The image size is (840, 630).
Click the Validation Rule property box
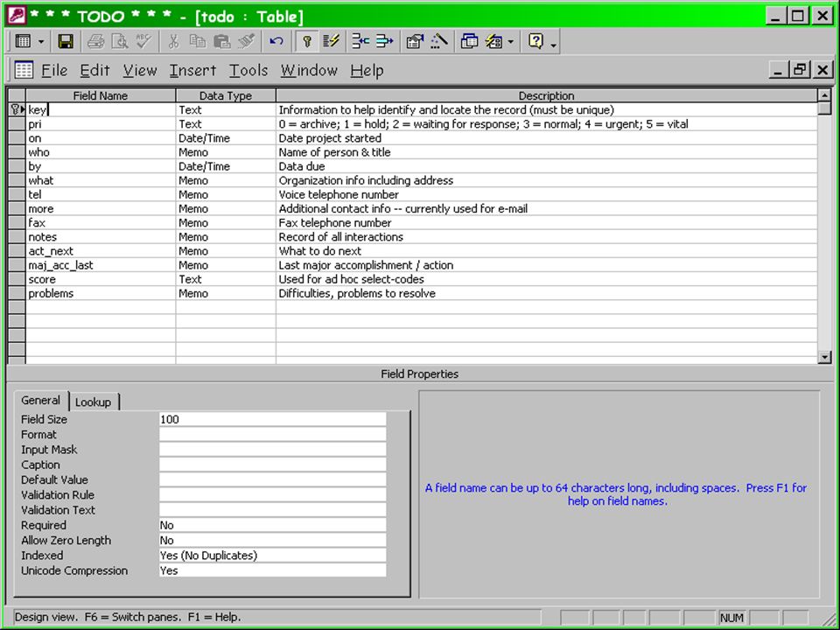(x=272, y=494)
